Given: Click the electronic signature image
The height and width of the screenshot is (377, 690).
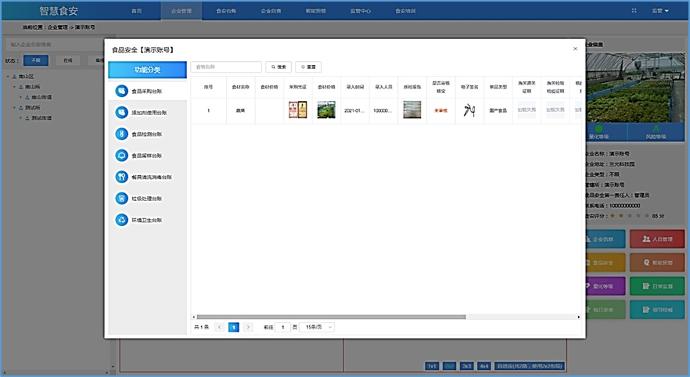Looking at the screenshot, I should click(470, 110).
